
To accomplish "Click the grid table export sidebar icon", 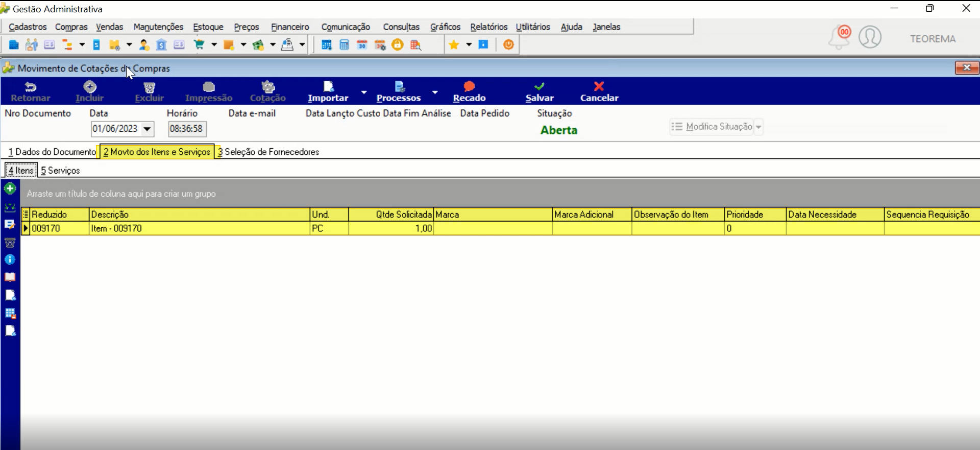I will [10, 313].
